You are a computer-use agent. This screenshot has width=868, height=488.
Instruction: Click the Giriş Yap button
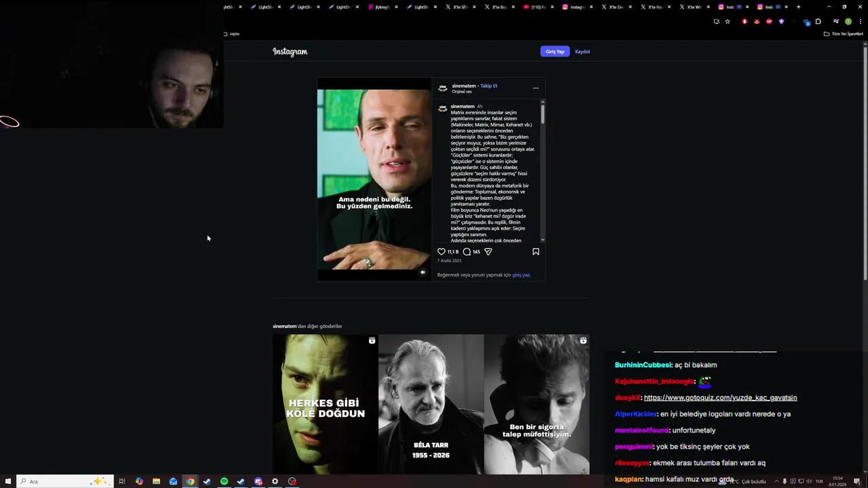555,52
